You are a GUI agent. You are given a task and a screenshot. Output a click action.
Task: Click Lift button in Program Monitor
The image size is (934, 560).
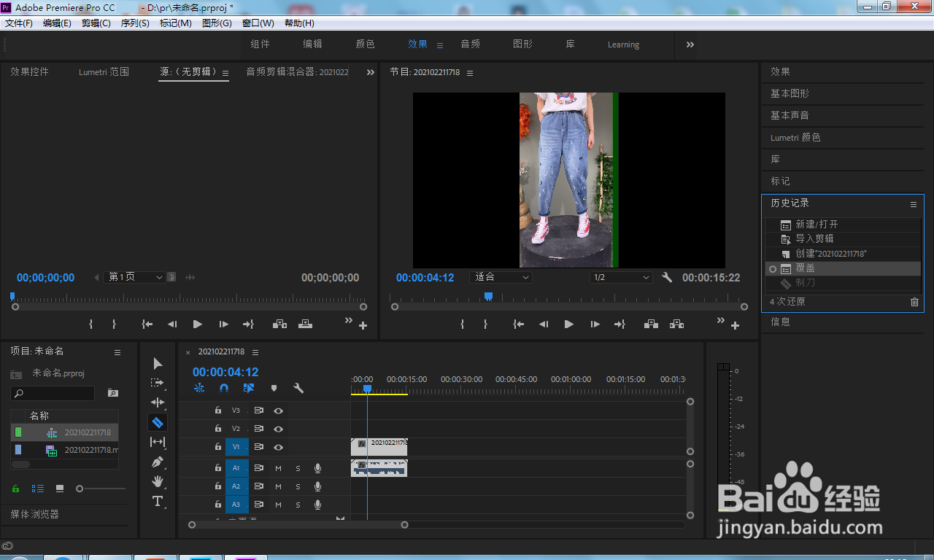pyautogui.click(x=651, y=324)
